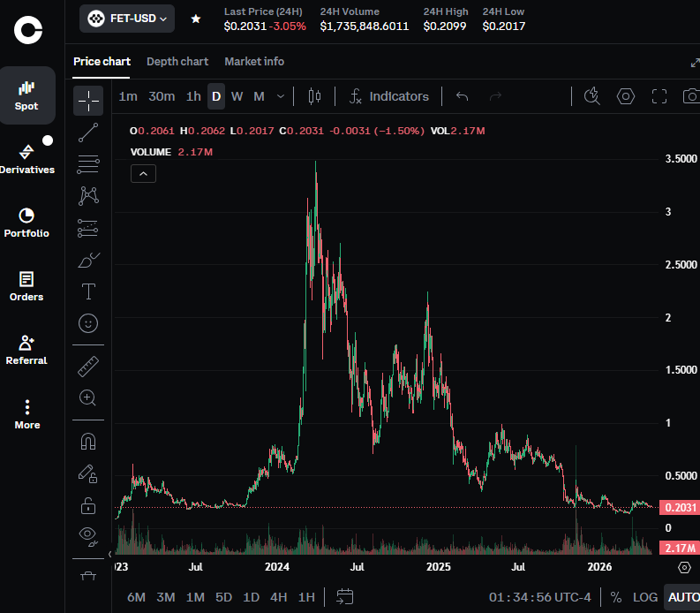Select the 1m chart interval
This screenshot has height=613, width=700.
[x=128, y=96]
